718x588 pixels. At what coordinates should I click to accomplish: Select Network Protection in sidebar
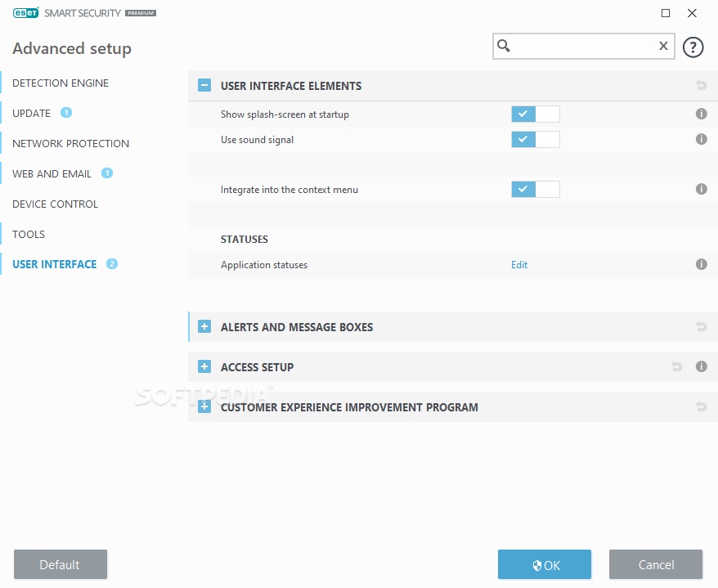[70, 143]
